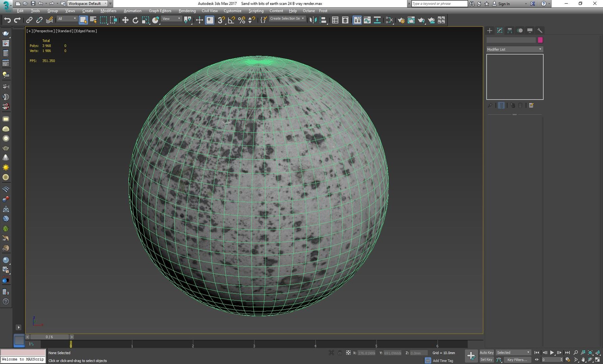This screenshot has width=603, height=364.
Task: Open the Graph Editors menu
Action: coord(160,11)
